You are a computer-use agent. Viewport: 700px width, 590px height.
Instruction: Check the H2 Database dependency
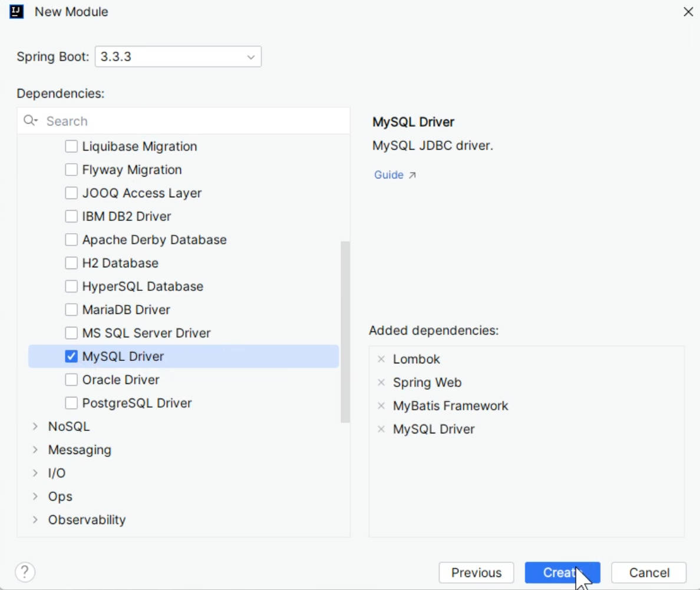tap(71, 263)
